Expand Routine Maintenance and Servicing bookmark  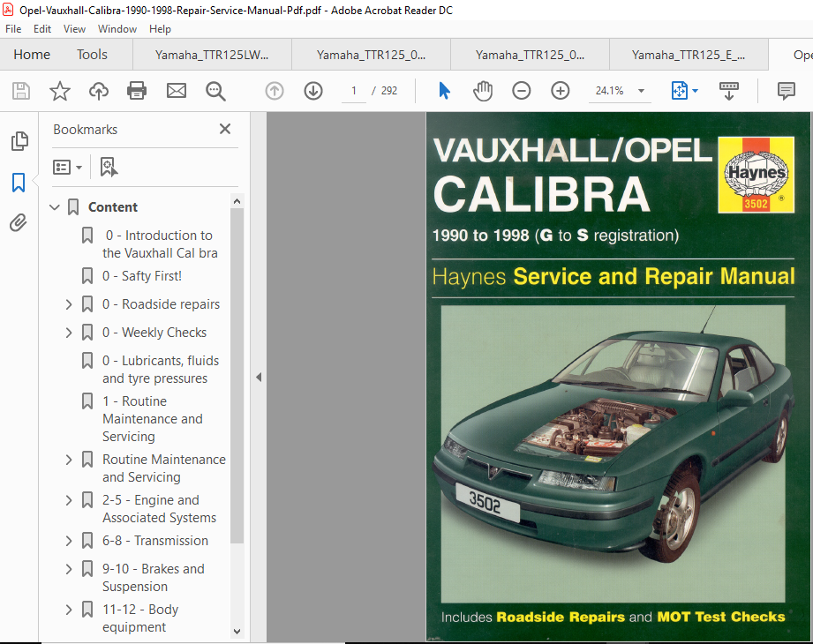69,460
